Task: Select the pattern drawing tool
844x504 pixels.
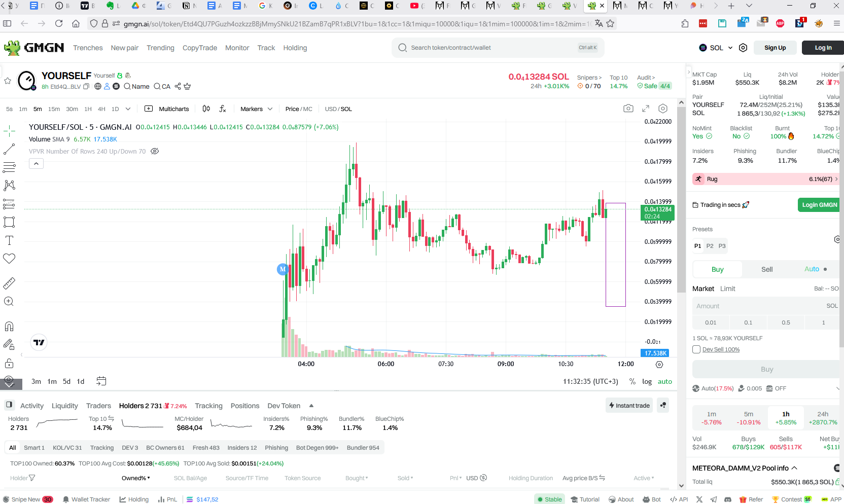Action: [9, 186]
